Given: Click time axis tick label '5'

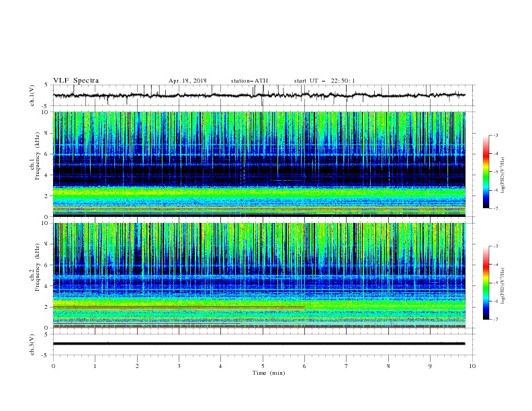Looking at the screenshot, I should (x=263, y=366).
